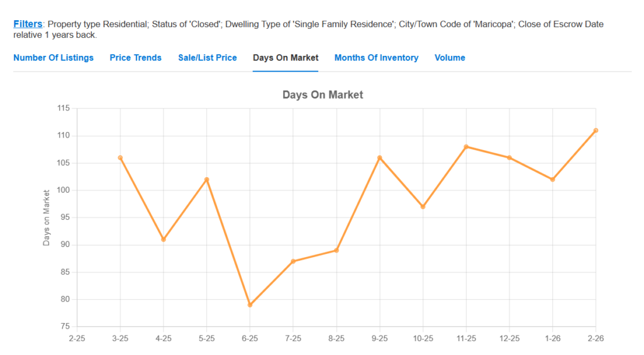Open the Price Trends tab
The width and height of the screenshot is (644, 355).
(x=135, y=58)
